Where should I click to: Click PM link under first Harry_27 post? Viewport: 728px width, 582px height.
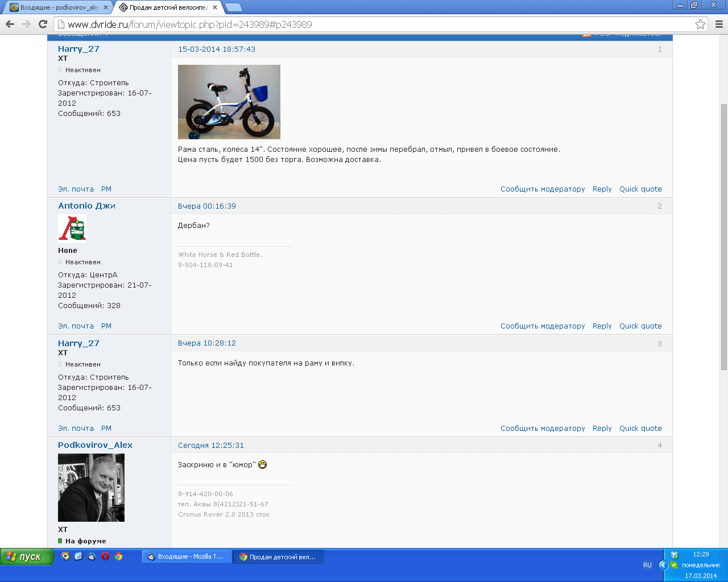[106, 189]
